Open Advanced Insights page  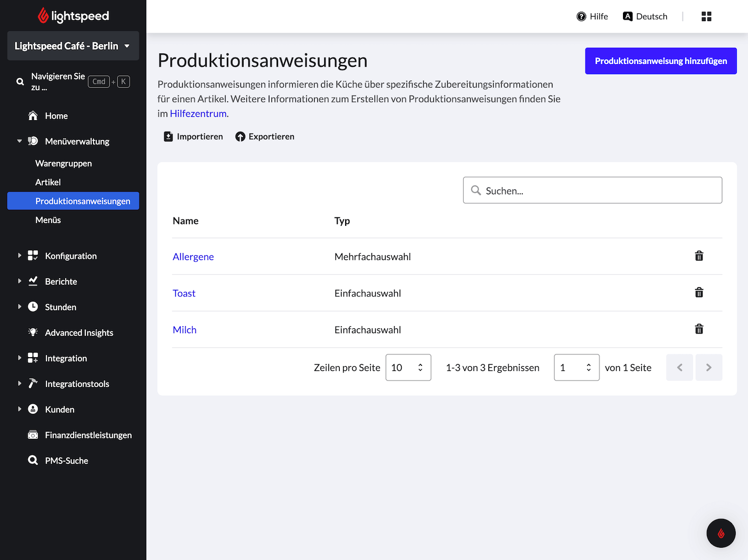[x=79, y=333]
